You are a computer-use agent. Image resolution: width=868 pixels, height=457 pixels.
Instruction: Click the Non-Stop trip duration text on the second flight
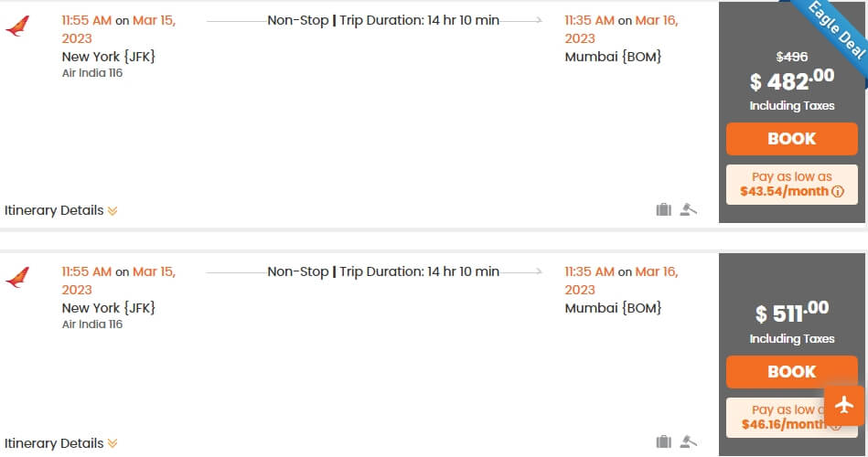383,271
